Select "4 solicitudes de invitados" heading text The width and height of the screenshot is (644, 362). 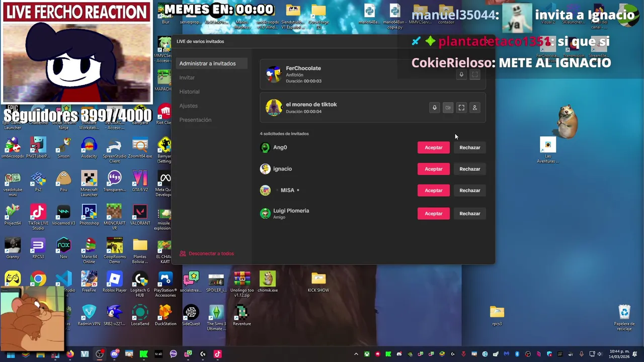point(284,134)
